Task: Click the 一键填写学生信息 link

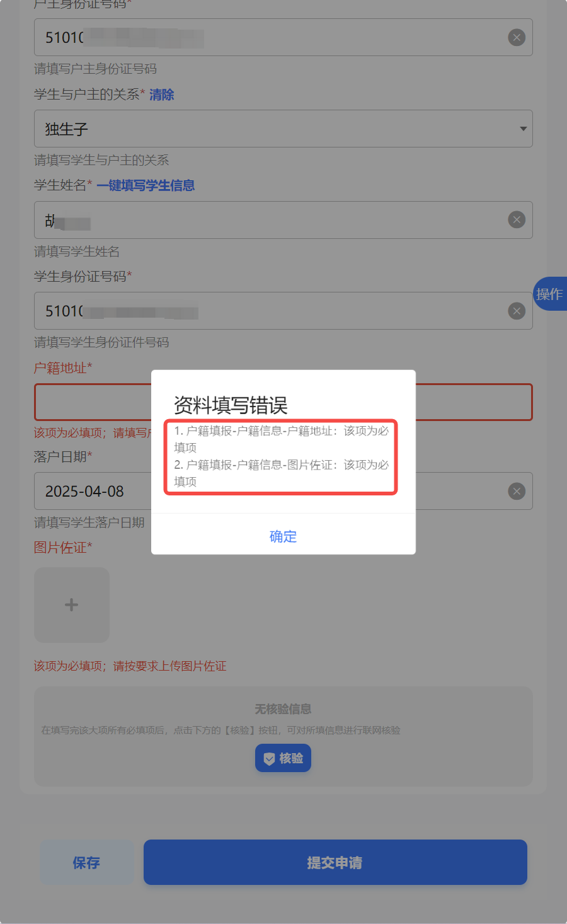Action: (x=146, y=185)
